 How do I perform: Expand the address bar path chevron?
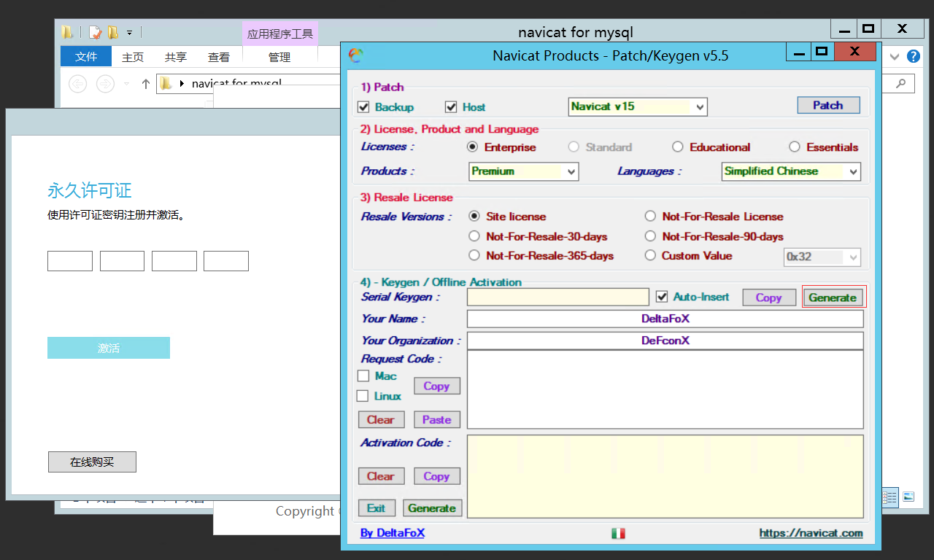[182, 84]
